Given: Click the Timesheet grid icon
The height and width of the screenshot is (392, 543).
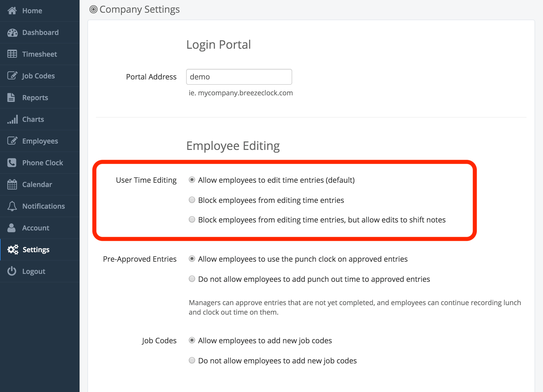Looking at the screenshot, I should tap(12, 54).
